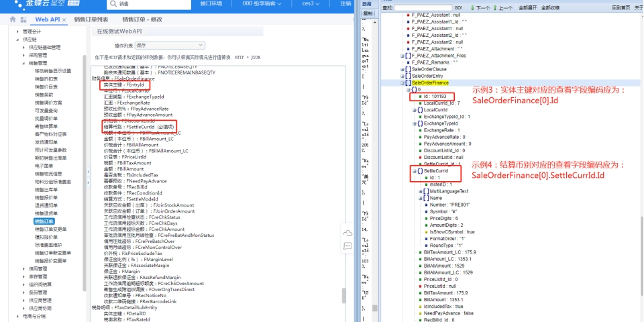Click the header search box
Viewport: 644px width, 322px height.
[149, 4]
